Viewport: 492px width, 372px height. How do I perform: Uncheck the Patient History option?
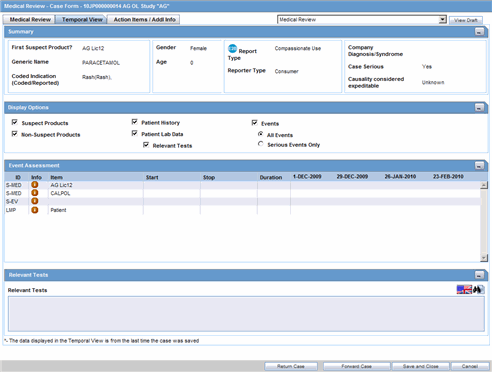pos(135,122)
